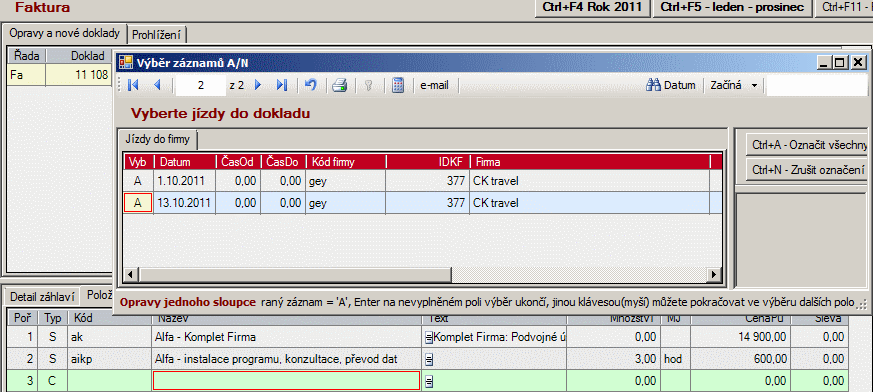Screen dimensions: 873x392
Task: Click the grid horizontal scrollbar thumb
Action: (x=295, y=274)
